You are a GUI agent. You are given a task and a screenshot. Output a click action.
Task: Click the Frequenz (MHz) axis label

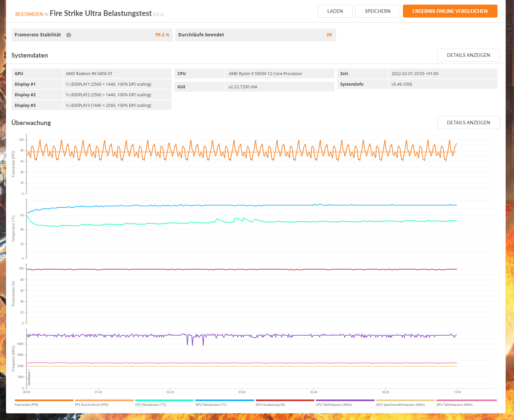click(x=14, y=358)
